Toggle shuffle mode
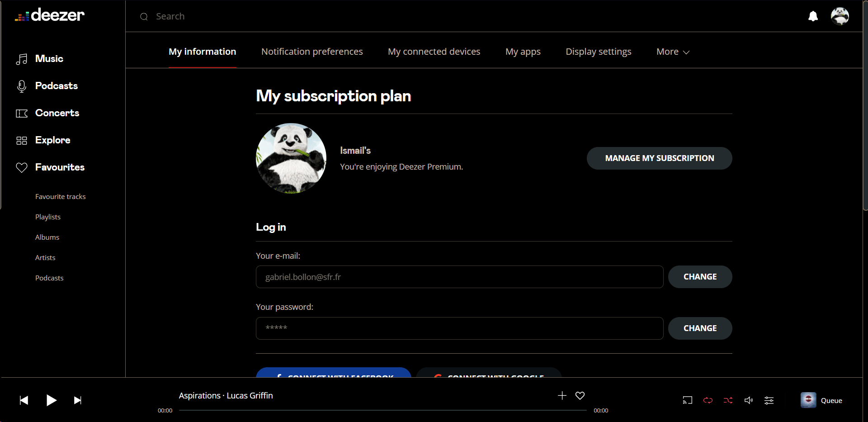 click(x=728, y=400)
